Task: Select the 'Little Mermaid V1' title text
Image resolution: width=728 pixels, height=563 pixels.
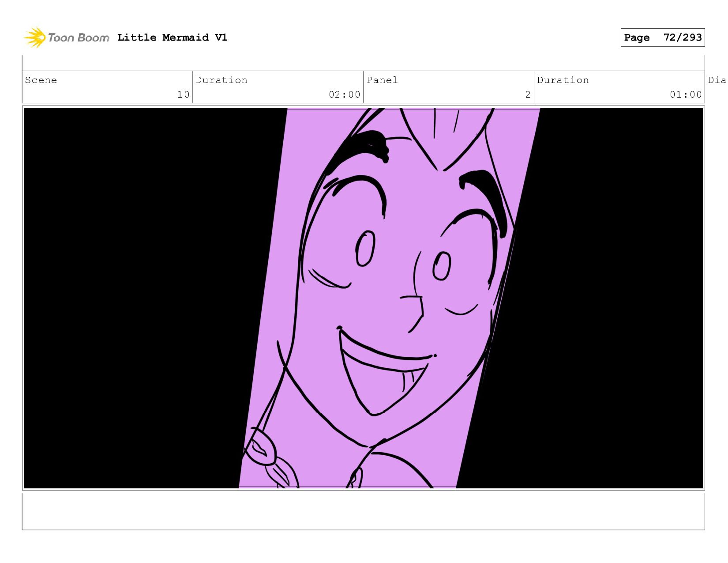Action: coord(173,38)
